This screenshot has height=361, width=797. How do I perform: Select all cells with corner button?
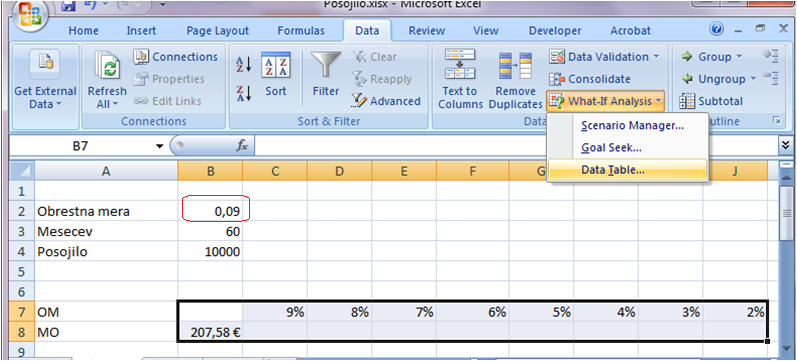21,171
